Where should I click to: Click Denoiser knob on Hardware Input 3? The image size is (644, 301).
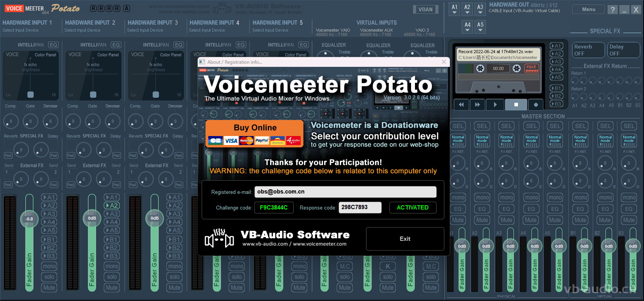pos(175,121)
